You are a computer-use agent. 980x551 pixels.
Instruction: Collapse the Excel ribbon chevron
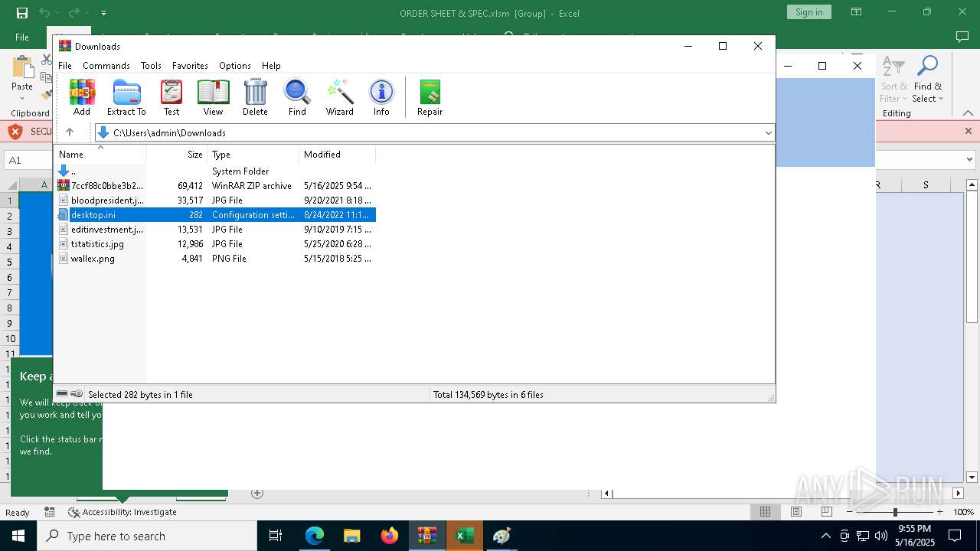click(968, 113)
